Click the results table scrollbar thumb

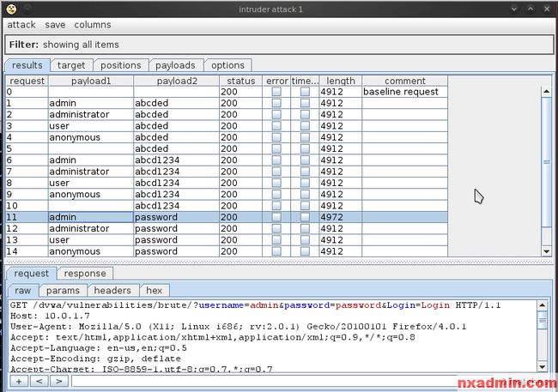[x=546, y=162]
